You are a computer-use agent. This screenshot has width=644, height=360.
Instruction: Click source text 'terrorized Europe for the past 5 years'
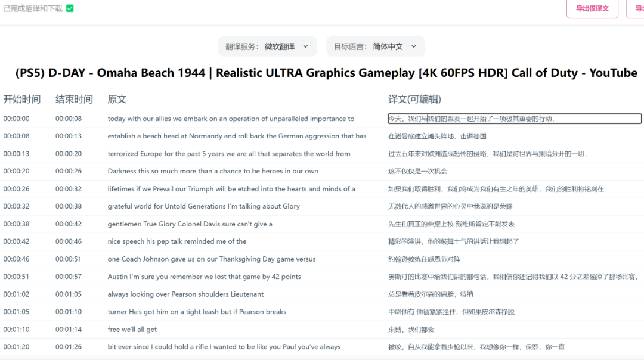(x=229, y=154)
